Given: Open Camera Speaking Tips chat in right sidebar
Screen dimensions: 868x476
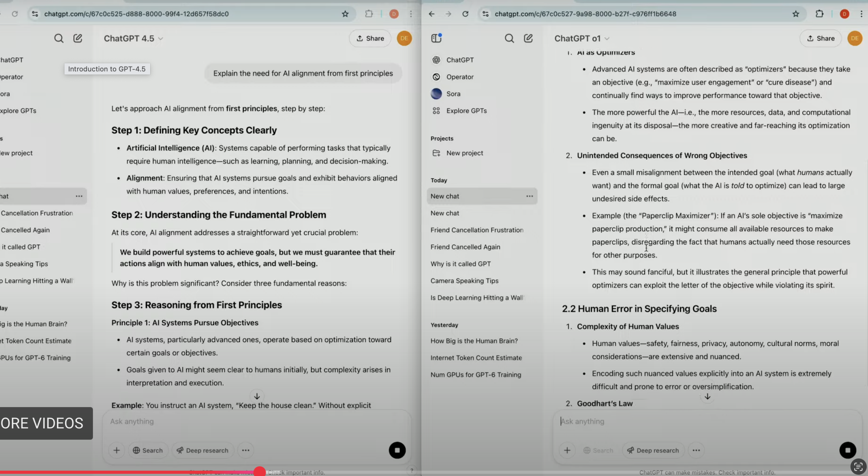Looking at the screenshot, I should click(482, 281).
